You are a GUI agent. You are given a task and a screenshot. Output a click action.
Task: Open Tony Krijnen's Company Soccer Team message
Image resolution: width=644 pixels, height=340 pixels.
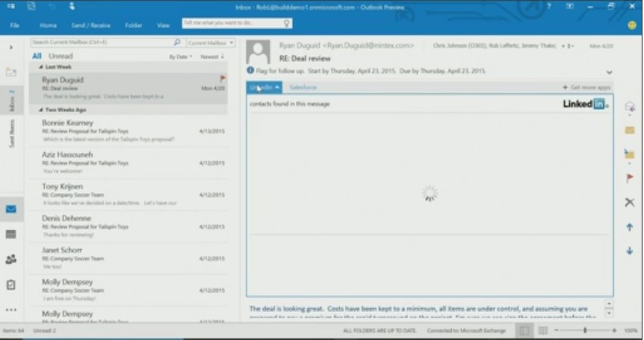128,195
